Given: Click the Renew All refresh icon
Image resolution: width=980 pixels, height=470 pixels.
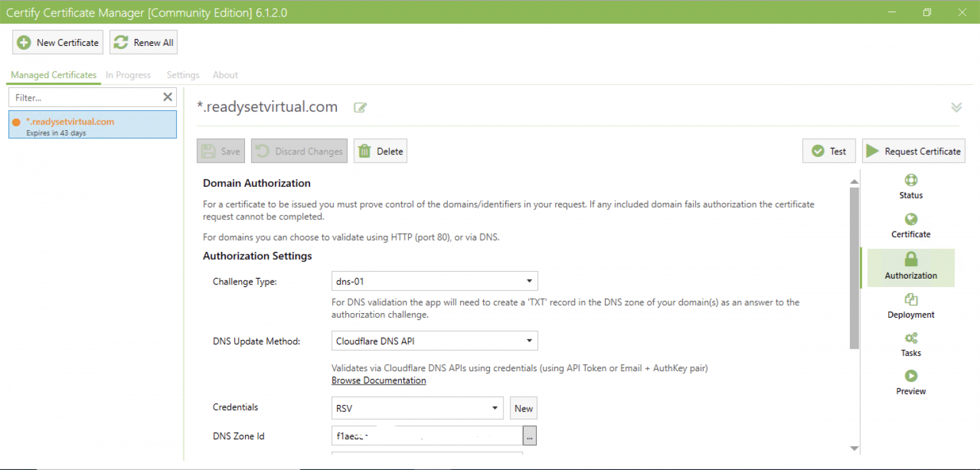Looking at the screenshot, I should click(121, 42).
